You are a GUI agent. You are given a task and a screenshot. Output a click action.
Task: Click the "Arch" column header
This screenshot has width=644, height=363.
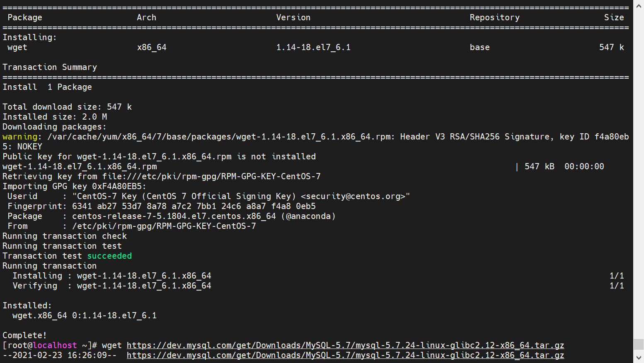point(146,17)
